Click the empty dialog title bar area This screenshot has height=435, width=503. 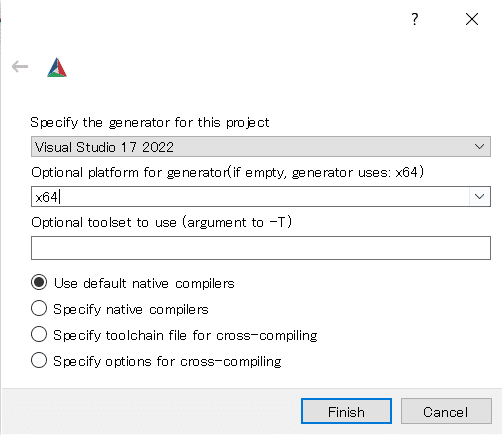(x=200, y=19)
